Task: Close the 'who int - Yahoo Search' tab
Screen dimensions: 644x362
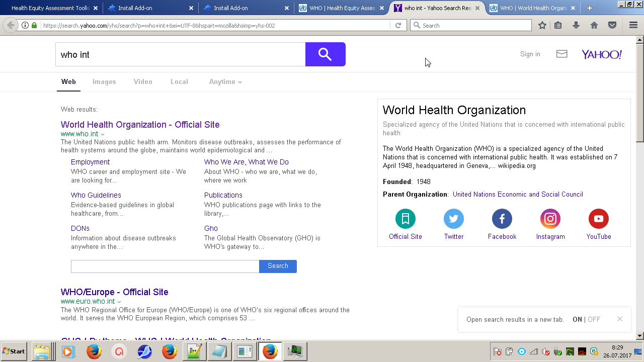Action: [x=477, y=8]
